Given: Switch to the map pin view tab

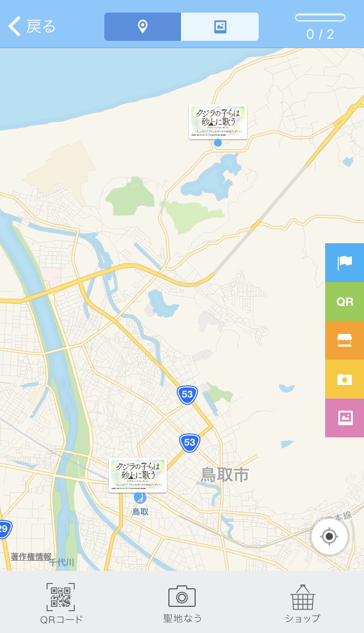Looking at the screenshot, I should coord(143,27).
